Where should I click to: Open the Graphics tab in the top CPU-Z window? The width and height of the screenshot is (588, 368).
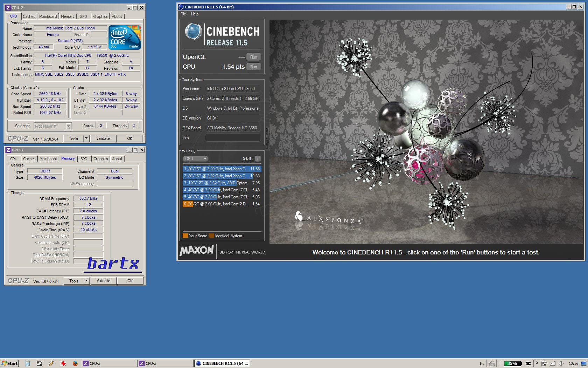click(x=100, y=16)
